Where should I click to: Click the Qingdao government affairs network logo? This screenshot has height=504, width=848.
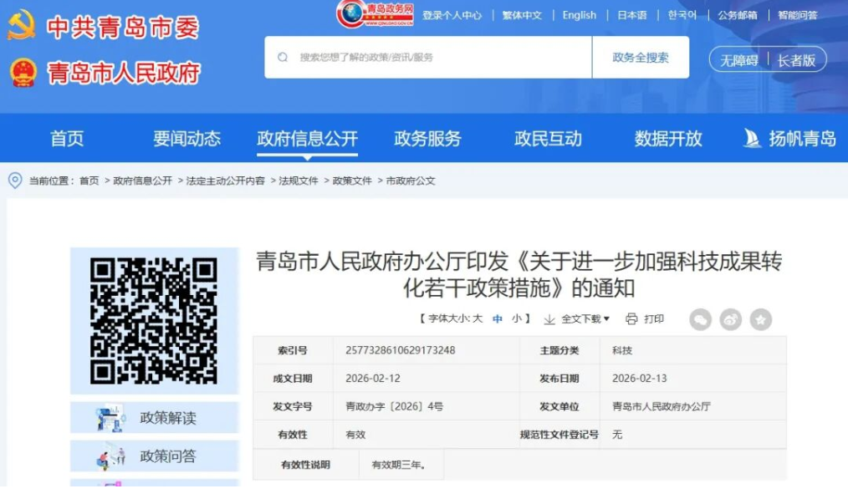(x=375, y=14)
